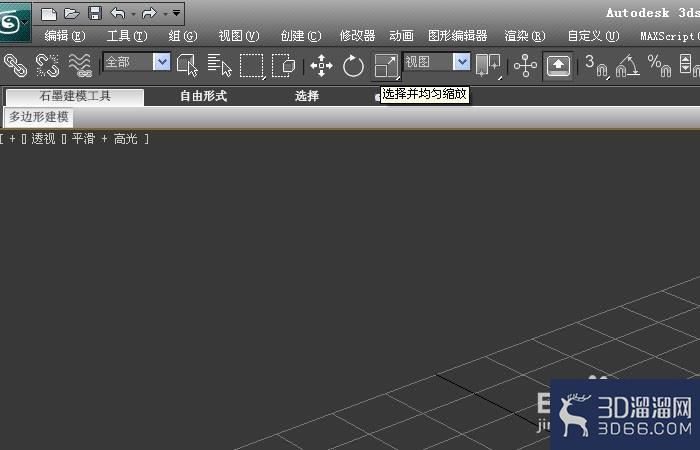
Task: Activate the Select and Move tool
Action: tap(321, 66)
